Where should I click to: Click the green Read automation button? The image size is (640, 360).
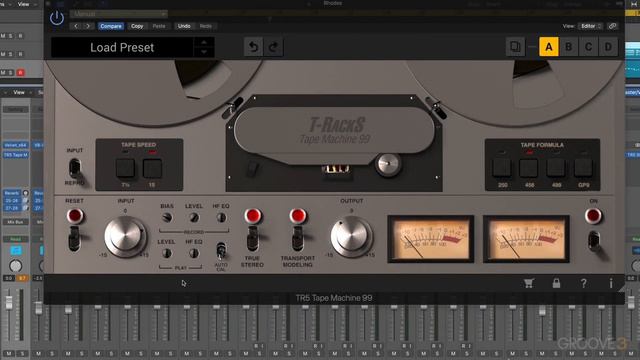(x=16, y=239)
